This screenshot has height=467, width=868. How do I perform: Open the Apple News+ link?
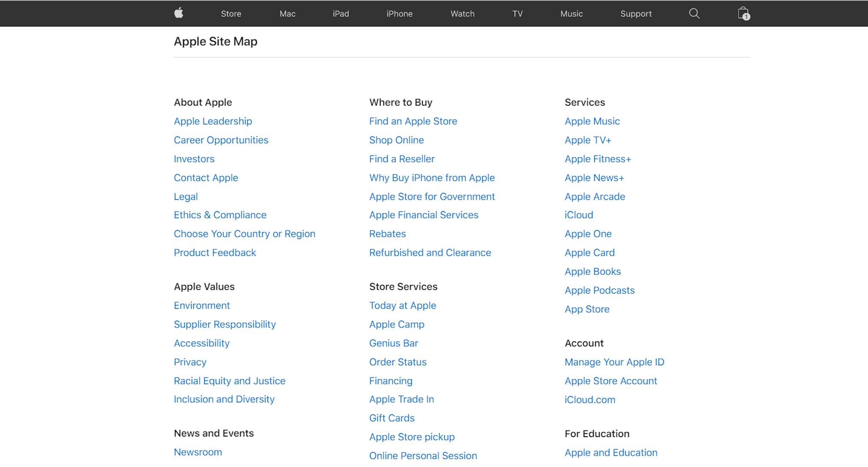pyautogui.click(x=594, y=178)
